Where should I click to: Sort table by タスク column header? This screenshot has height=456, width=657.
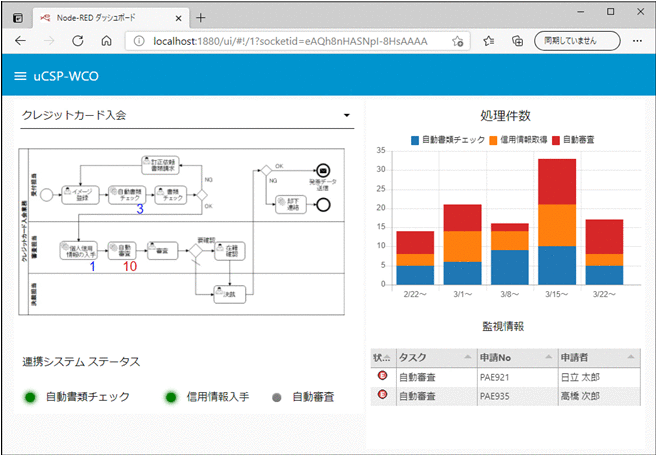[x=436, y=358]
